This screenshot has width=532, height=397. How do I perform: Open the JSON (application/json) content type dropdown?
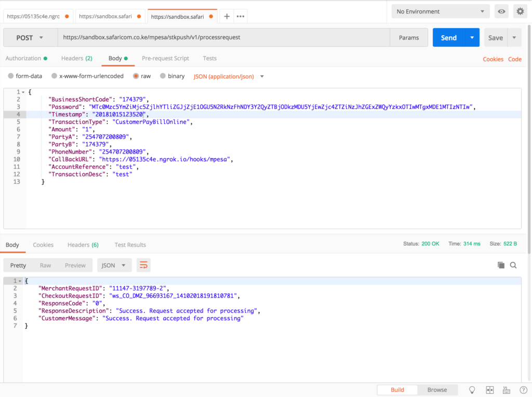(x=229, y=76)
